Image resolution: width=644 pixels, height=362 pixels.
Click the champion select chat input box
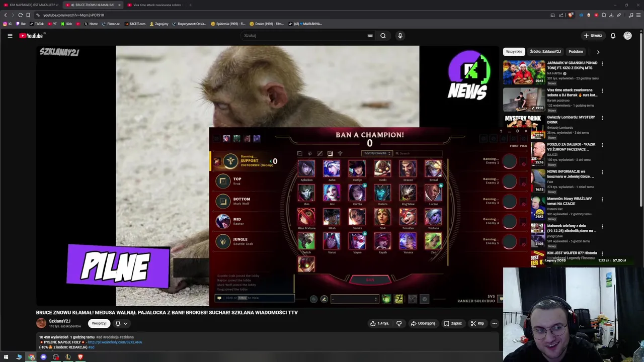[x=256, y=298]
